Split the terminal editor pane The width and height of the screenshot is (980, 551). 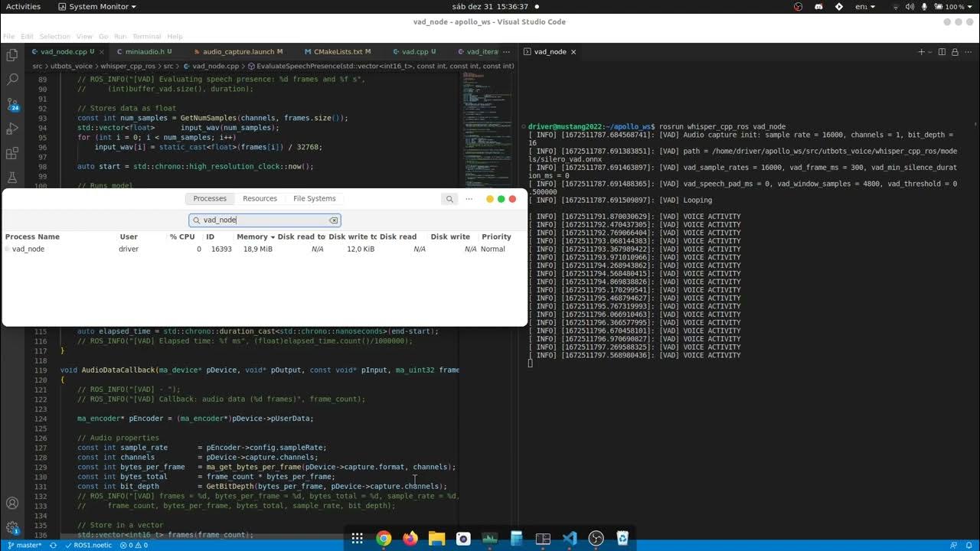[x=942, y=52]
